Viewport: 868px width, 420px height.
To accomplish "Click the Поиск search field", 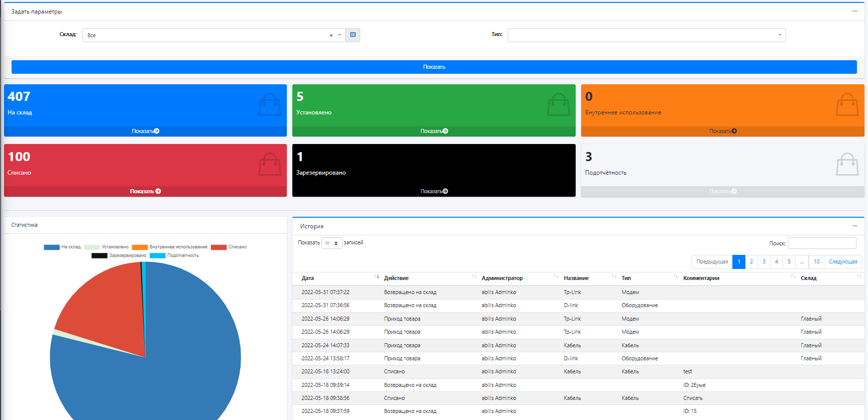I will click(822, 243).
